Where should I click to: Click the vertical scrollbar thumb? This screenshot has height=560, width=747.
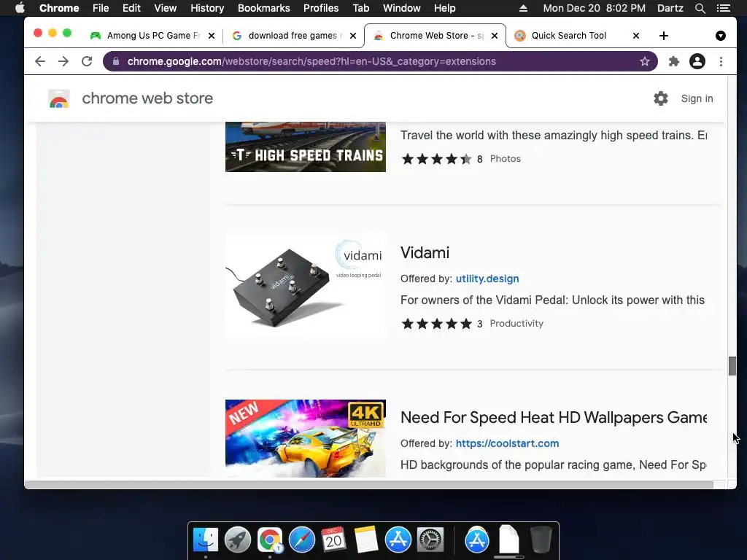732,366
